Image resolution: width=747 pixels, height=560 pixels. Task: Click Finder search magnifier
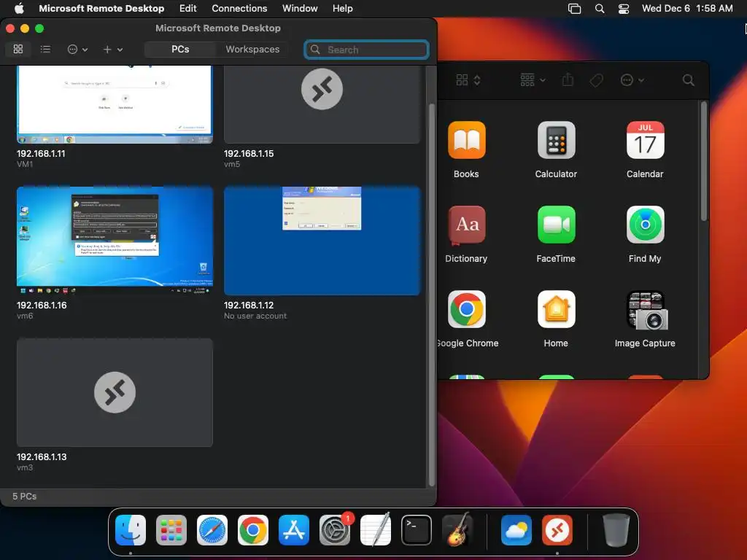(x=688, y=80)
